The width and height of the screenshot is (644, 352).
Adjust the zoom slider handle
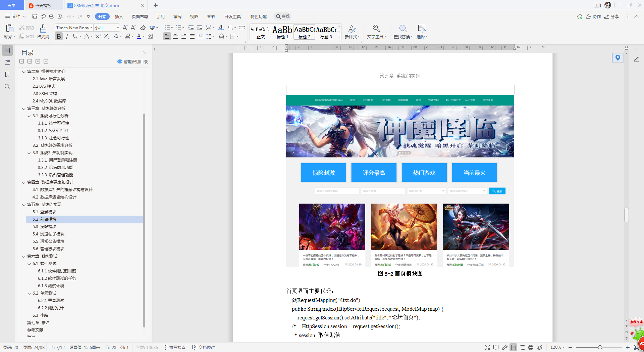click(x=600, y=347)
